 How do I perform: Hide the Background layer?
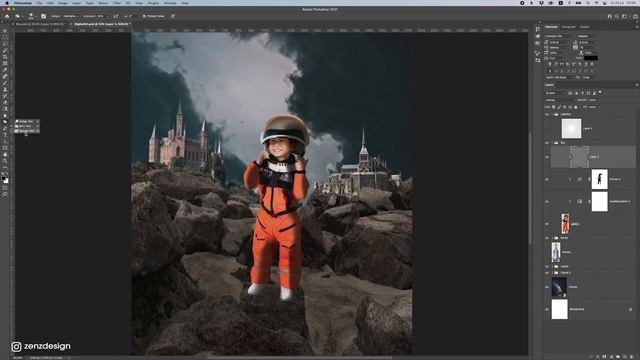[547, 309]
